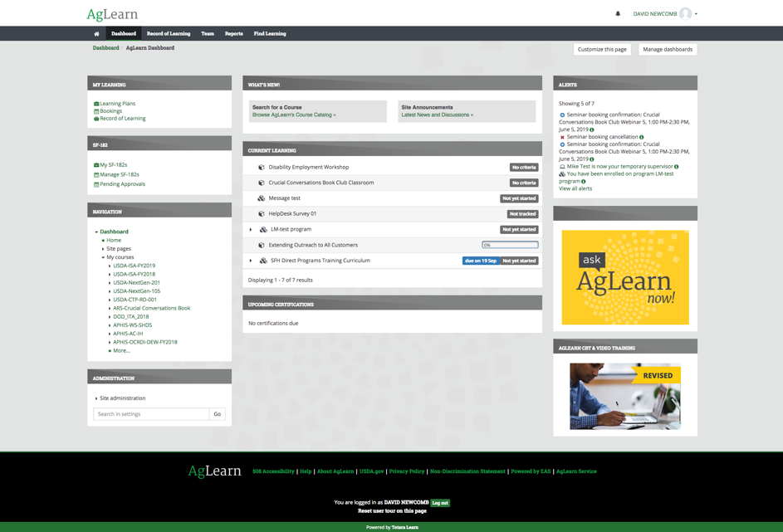Click Customize this page button
Viewport: 783px width, 532px height.
click(x=602, y=50)
